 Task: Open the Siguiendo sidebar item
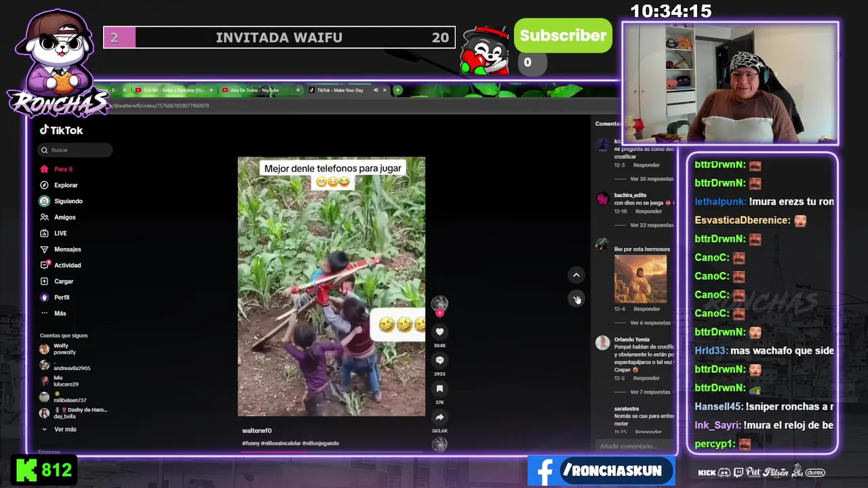click(61, 201)
